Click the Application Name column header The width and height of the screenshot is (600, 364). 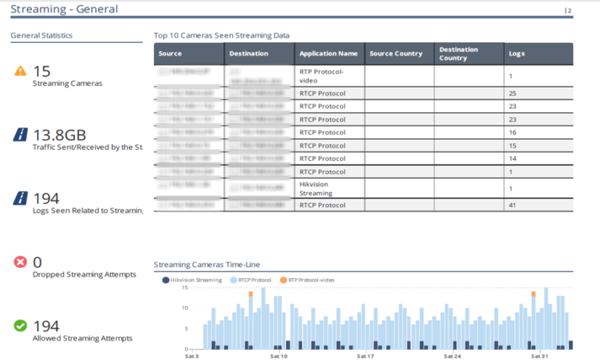330,54
